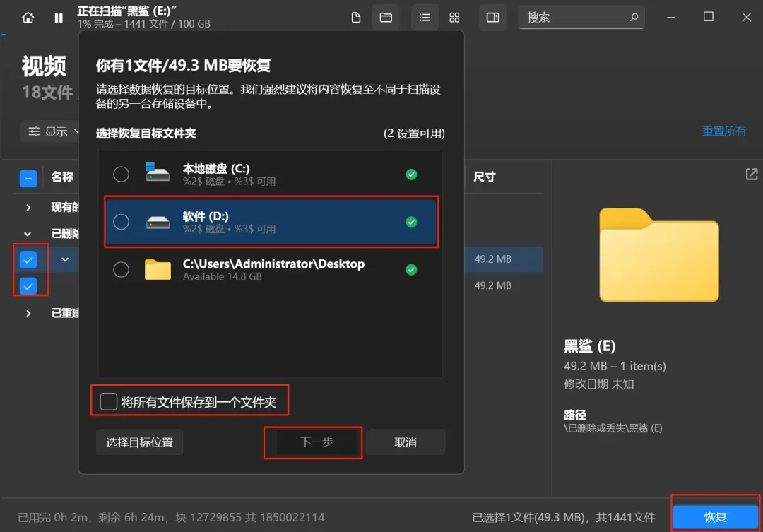Select the 软件 (D:) destination radio button
Viewport: 763px width, 532px height.
click(121, 222)
